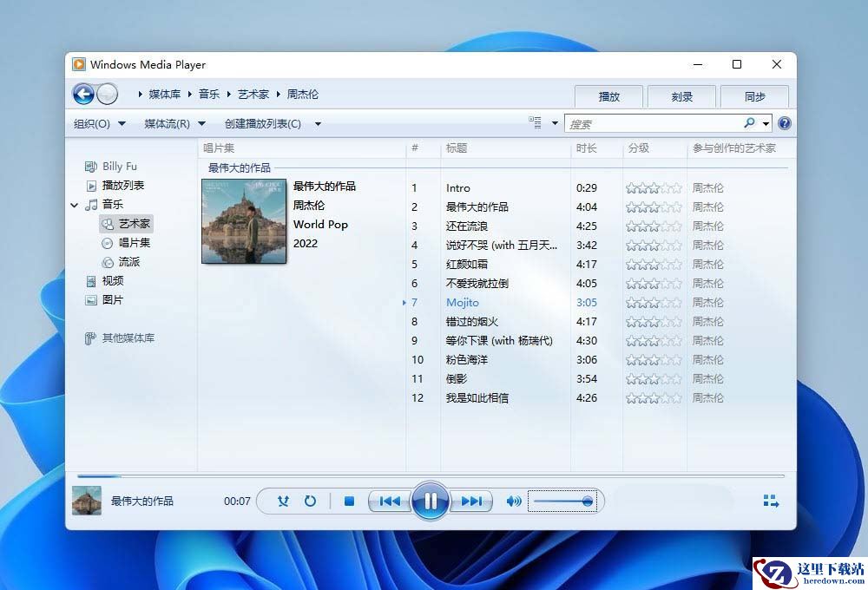Toggle repeat playback mode

pos(310,501)
